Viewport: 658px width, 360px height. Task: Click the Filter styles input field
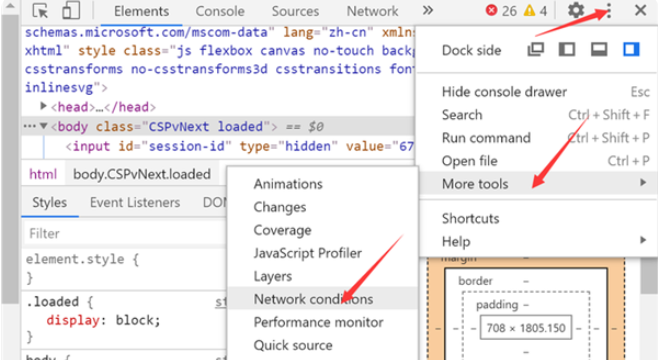[x=124, y=233]
